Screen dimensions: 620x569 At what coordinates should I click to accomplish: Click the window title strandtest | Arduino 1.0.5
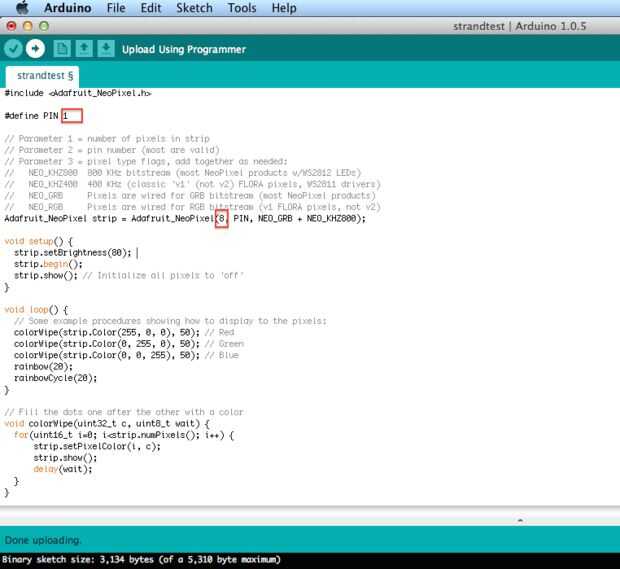coord(519,26)
